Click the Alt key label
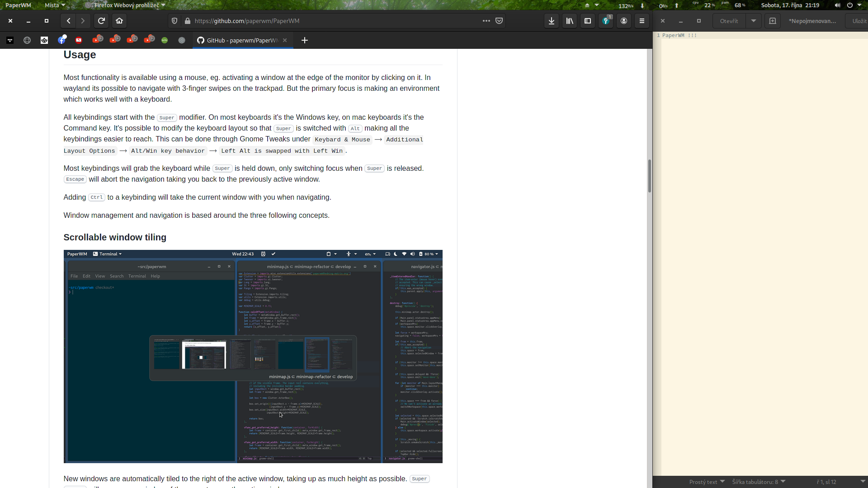 pyautogui.click(x=355, y=128)
